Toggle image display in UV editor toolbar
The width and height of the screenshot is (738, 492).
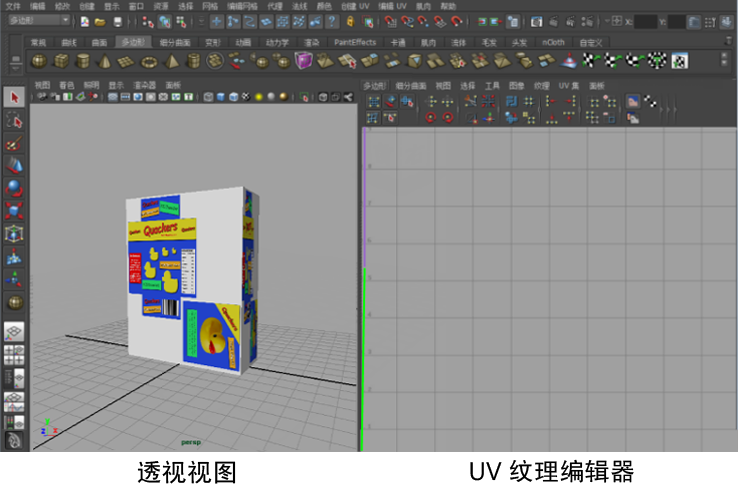632,101
